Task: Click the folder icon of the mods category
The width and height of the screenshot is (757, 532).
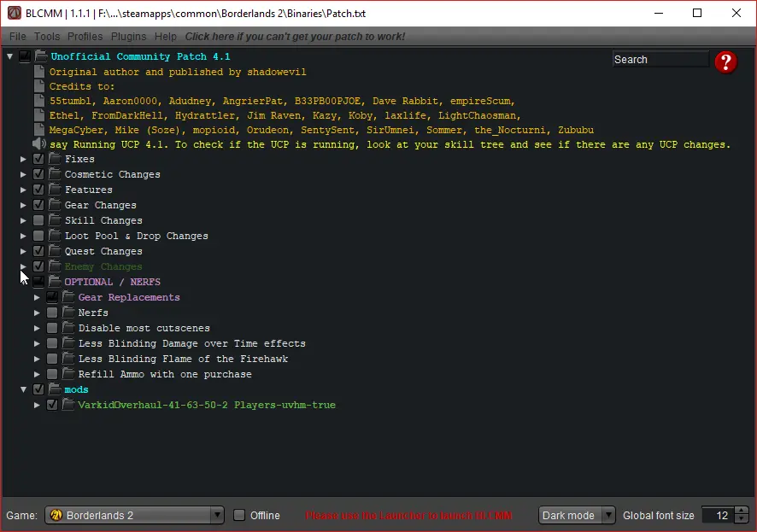Action: [55, 389]
